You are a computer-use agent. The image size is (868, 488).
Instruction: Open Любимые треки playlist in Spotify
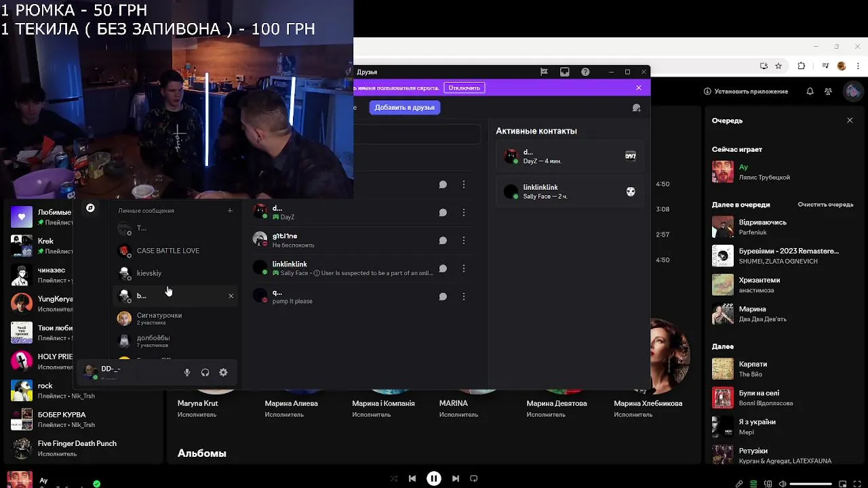click(41, 217)
